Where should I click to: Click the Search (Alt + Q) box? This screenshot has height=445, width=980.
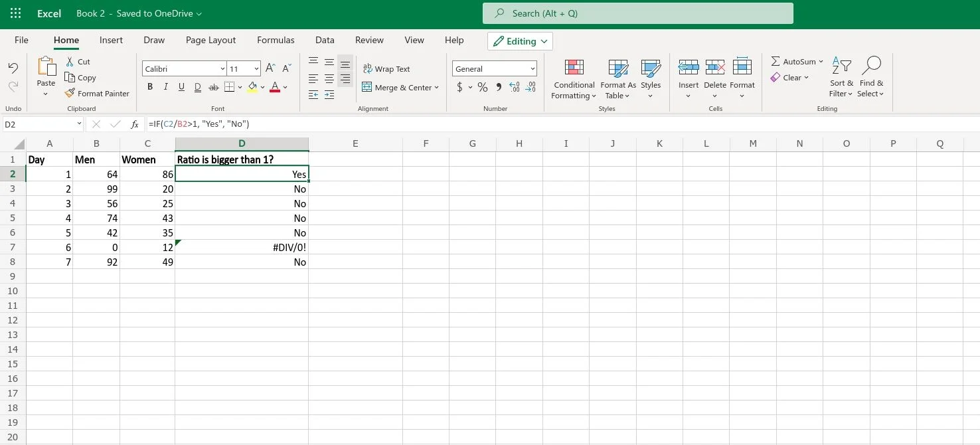(638, 13)
